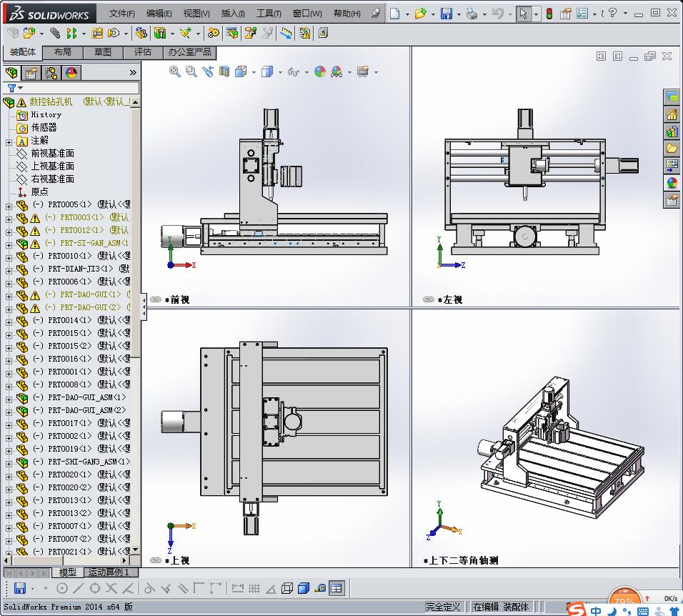Toggle the link views icon beside 前视
This screenshot has height=616, width=683.
pos(156,300)
